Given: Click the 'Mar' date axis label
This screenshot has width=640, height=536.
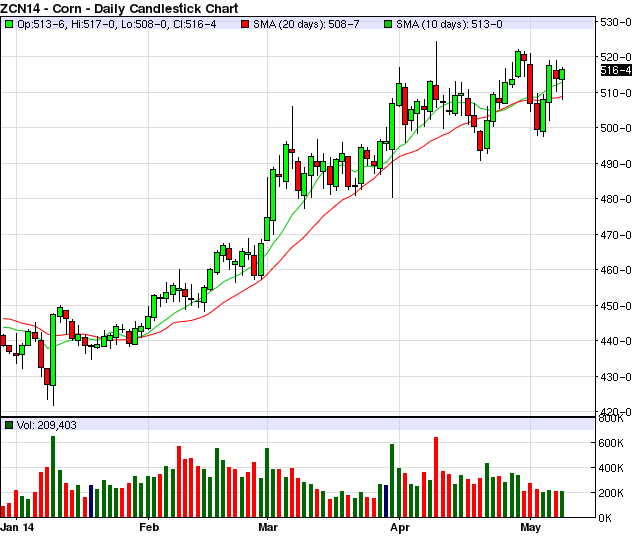Looking at the screenshot, I should 268,527.
